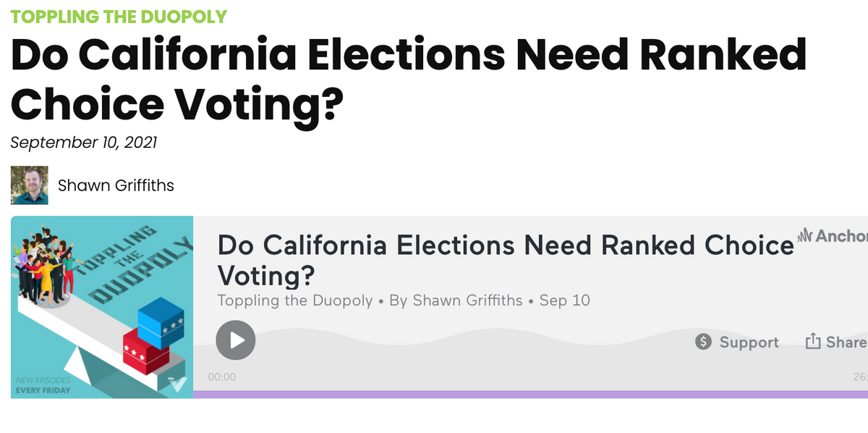Click the Share upload arrow icon

pyautogui.click(x=812, y=342)
